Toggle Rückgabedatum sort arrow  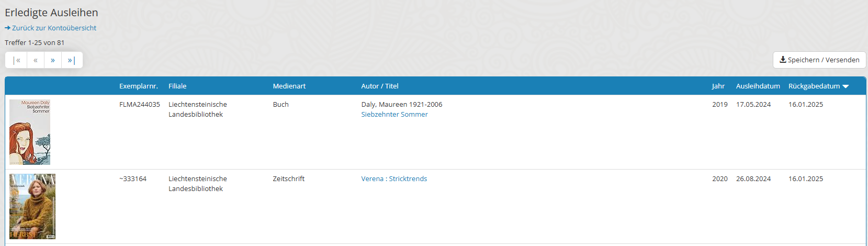coord(846,86)
